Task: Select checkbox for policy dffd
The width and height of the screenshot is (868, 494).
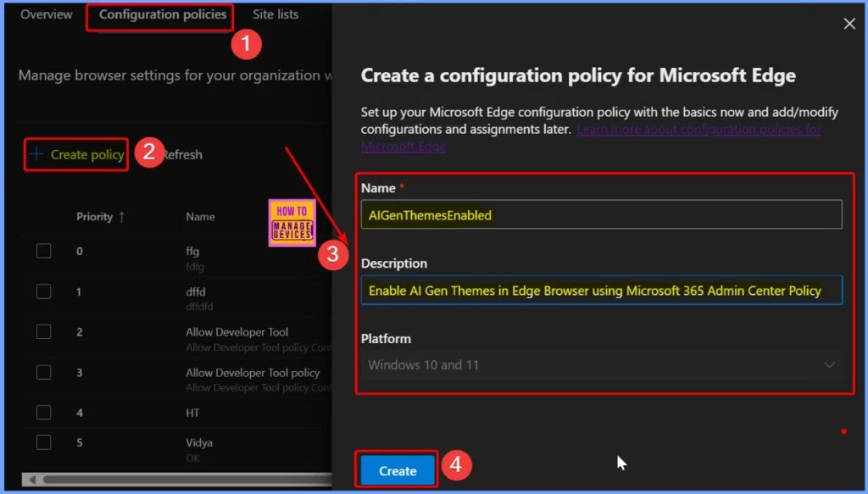Action: [44, 291]
